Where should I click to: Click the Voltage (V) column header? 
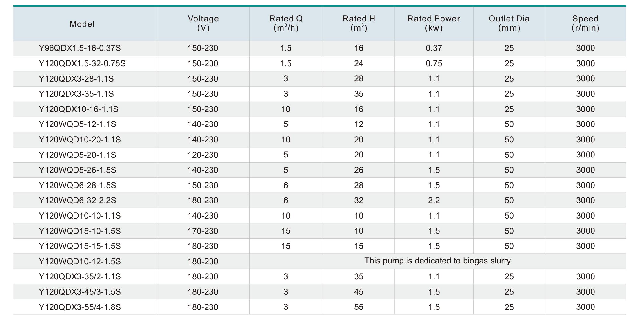coord(203,23)
